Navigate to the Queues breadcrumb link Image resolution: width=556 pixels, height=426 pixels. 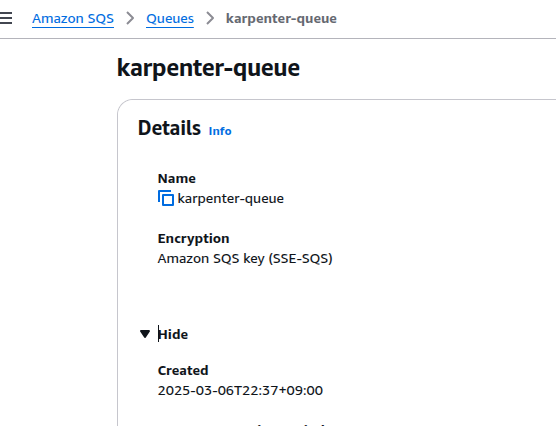point(170,18)
